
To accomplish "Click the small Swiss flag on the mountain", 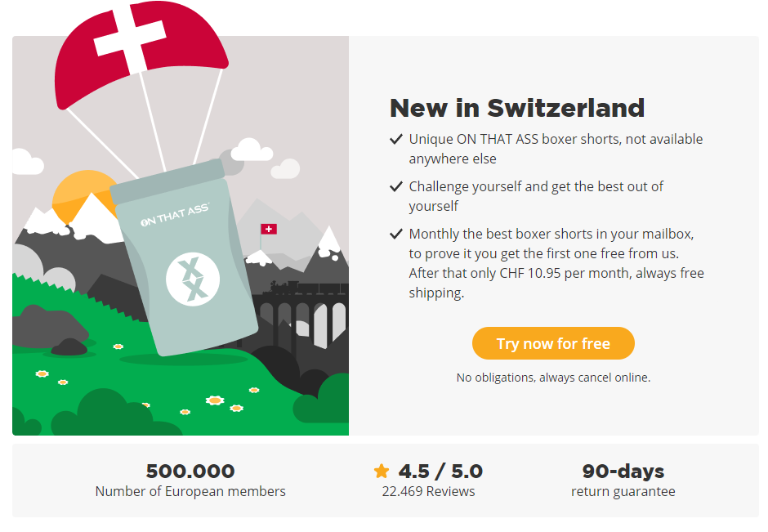I will tap(268, 229).
